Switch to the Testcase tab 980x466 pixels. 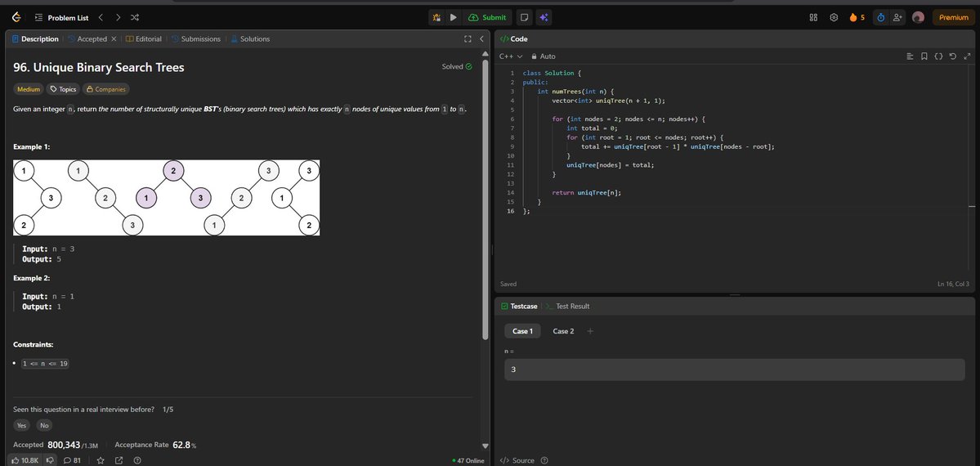tap(519, 307)
